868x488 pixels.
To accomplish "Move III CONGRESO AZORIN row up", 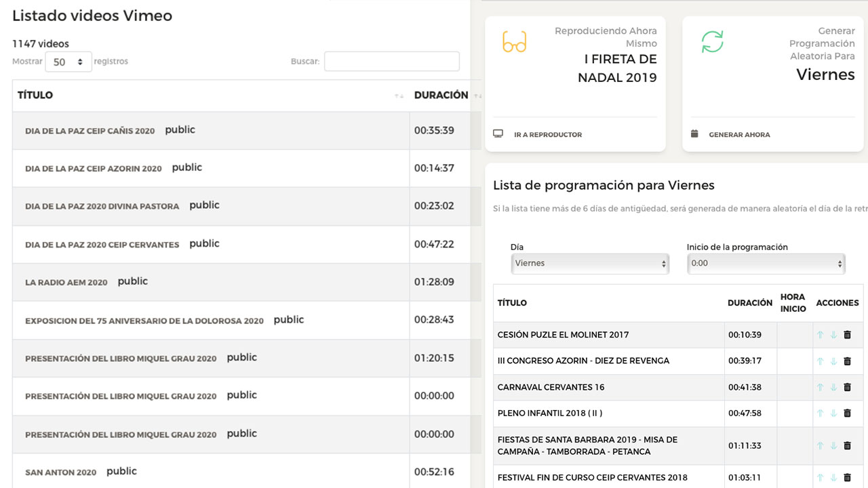I will click(820, 361).
